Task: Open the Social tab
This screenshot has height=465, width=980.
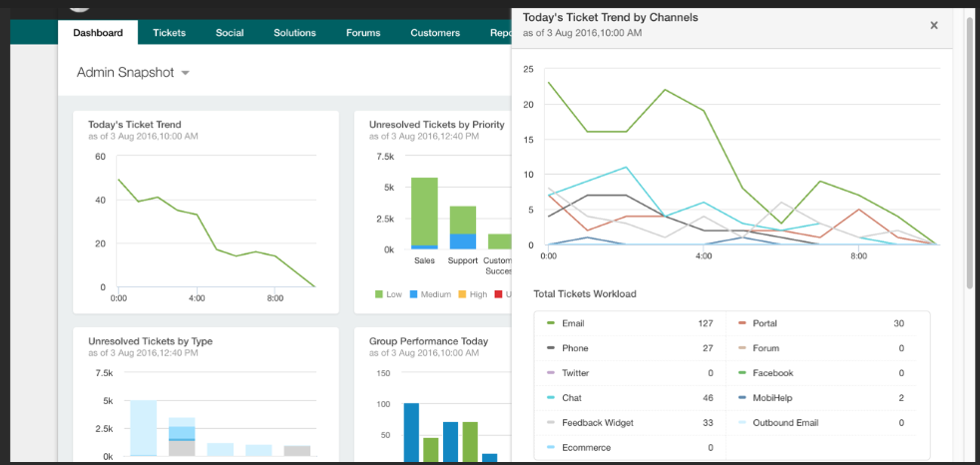Action: click(230, 33)
